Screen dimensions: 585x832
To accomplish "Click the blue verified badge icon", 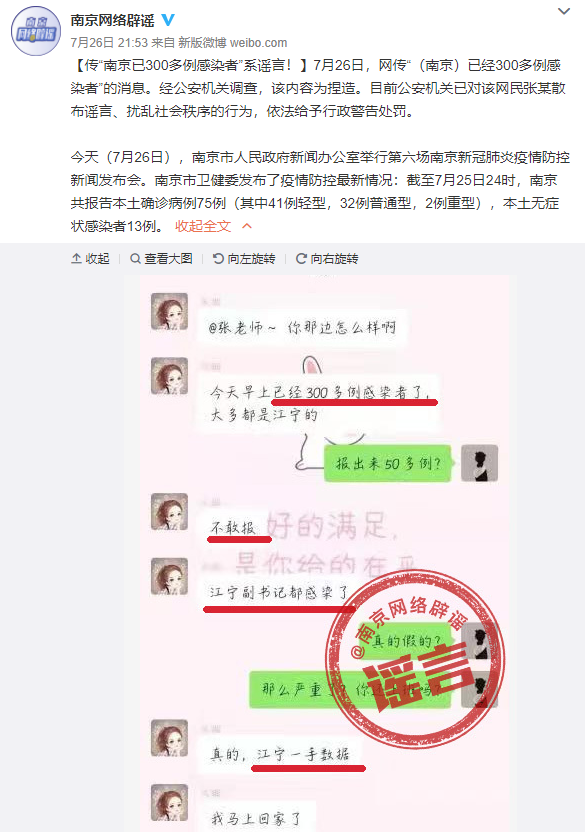I will pos(168,20).
